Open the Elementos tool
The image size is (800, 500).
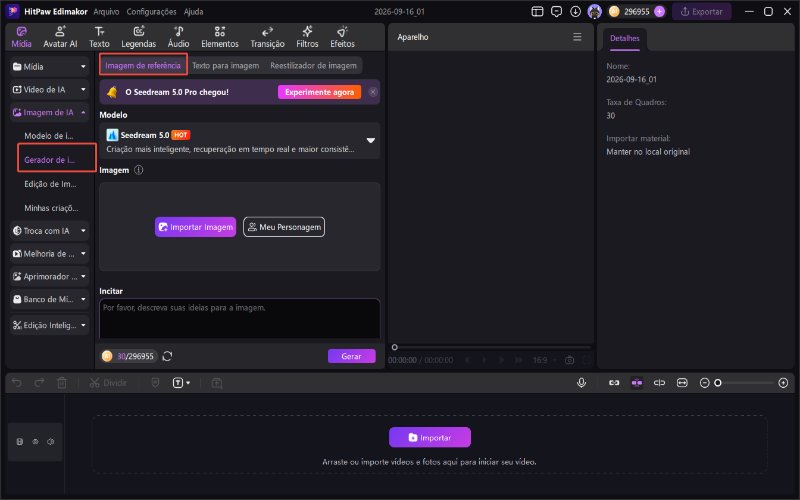click(x=220, y=37)
